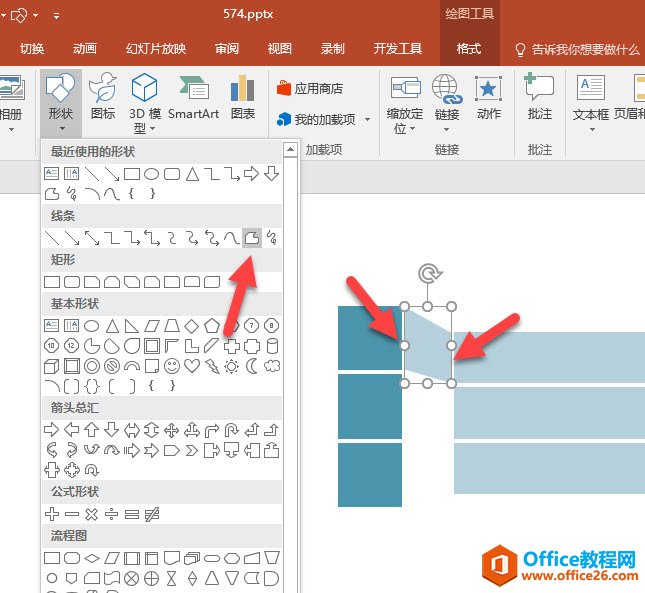Open the 格式 format tab
The image size is (645, 593).
click(469, 49)
